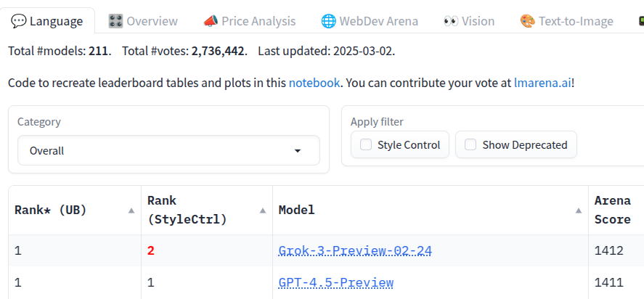This screenshot has height=299, width=644.
Task: Click the Category dropdown arrow
Action: [x=298, y=151]
